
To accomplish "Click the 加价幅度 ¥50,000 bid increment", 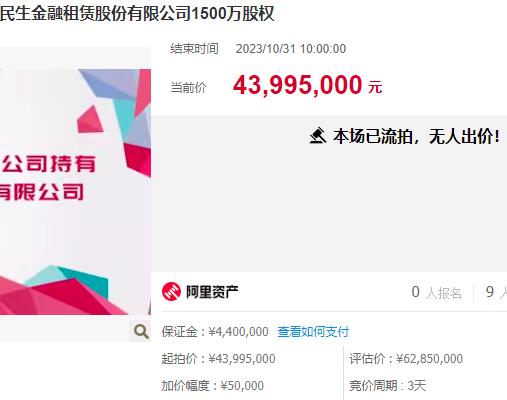I will tap(213, 386).
